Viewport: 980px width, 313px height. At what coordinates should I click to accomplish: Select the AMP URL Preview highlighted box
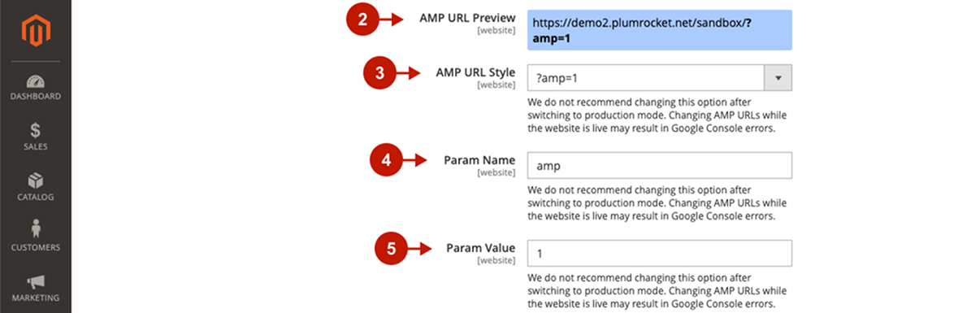[659, 30]
